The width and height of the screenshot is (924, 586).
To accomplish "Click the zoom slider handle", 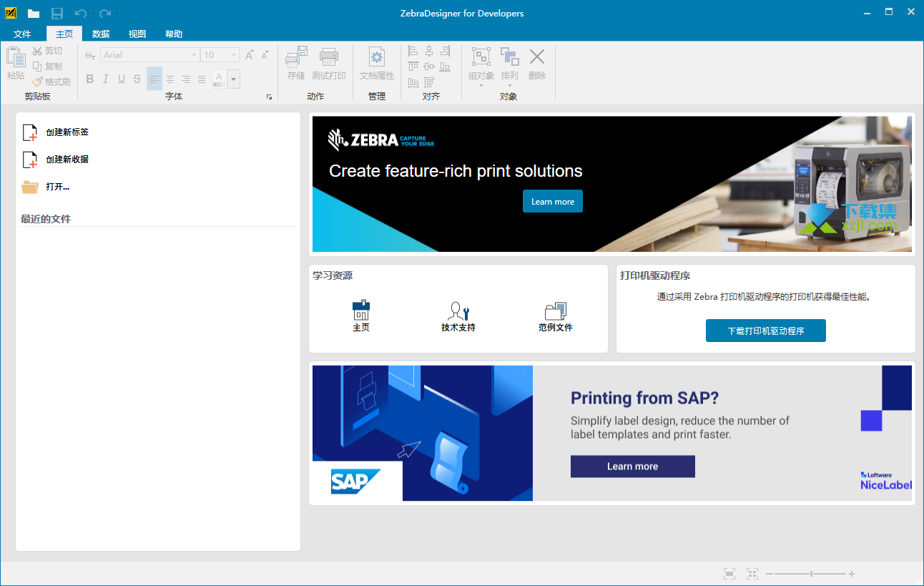I will (x=811, y=574).
